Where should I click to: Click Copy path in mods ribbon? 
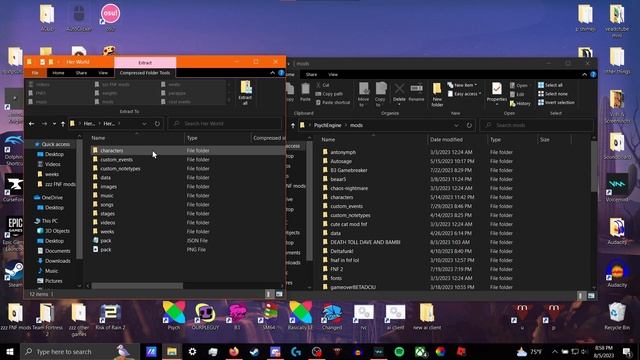[329, 94]
